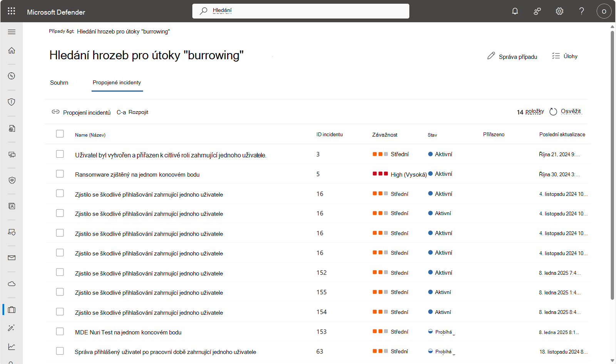Check the MDE Nuri Test incident checkbox
The width and height of the screenshot is (616, 364).
tap(60, 331)
